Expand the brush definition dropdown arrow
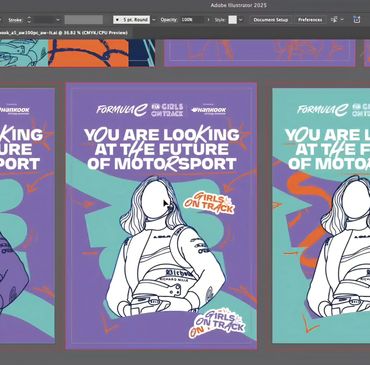 point(154,20)
